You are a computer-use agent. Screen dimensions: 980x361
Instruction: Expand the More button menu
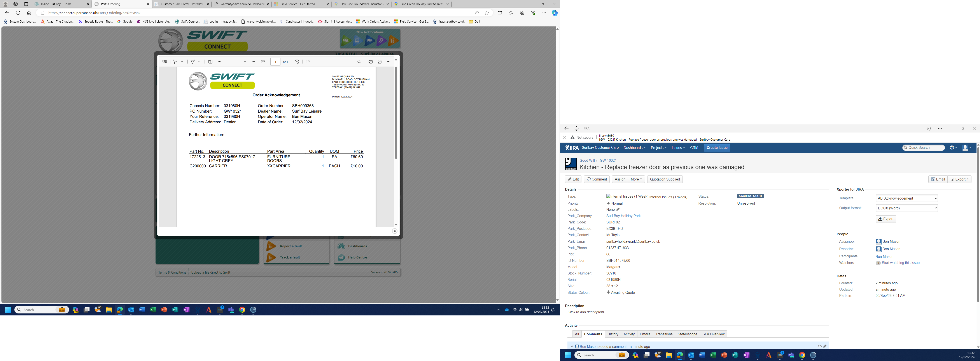point(636,179)
